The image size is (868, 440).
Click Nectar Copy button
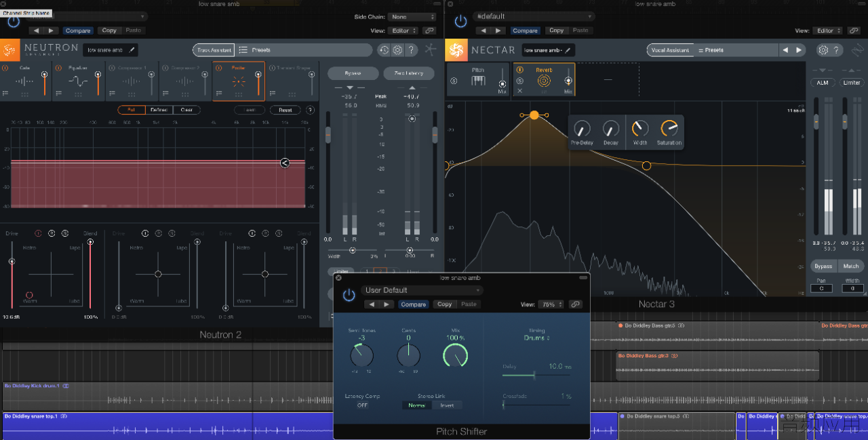tap(557, 31)
